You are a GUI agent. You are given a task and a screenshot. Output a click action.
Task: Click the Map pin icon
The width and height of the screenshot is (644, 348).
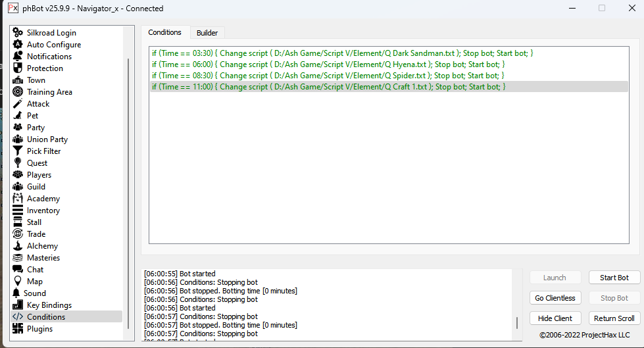tap(18, 281)
